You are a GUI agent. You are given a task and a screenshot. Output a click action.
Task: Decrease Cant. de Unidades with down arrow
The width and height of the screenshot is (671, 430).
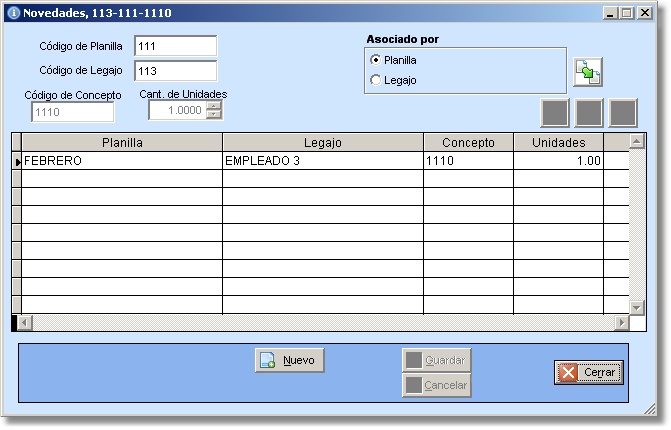[x=214, y=115]
